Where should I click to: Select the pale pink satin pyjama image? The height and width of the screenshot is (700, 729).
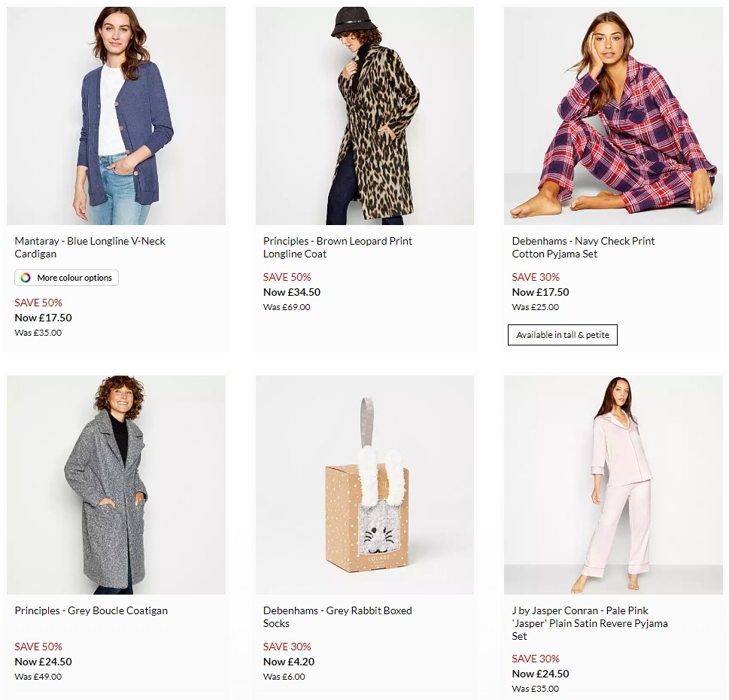pos(612,485)
